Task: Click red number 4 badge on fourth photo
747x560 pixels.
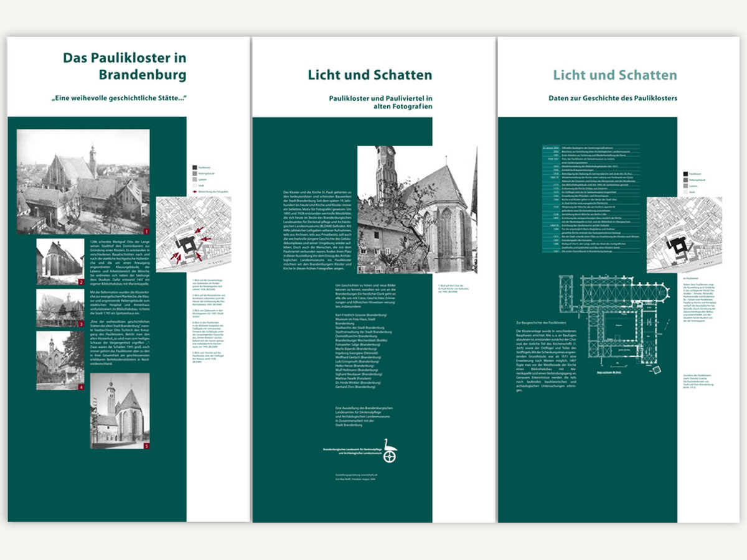Action: click(80, 387)
